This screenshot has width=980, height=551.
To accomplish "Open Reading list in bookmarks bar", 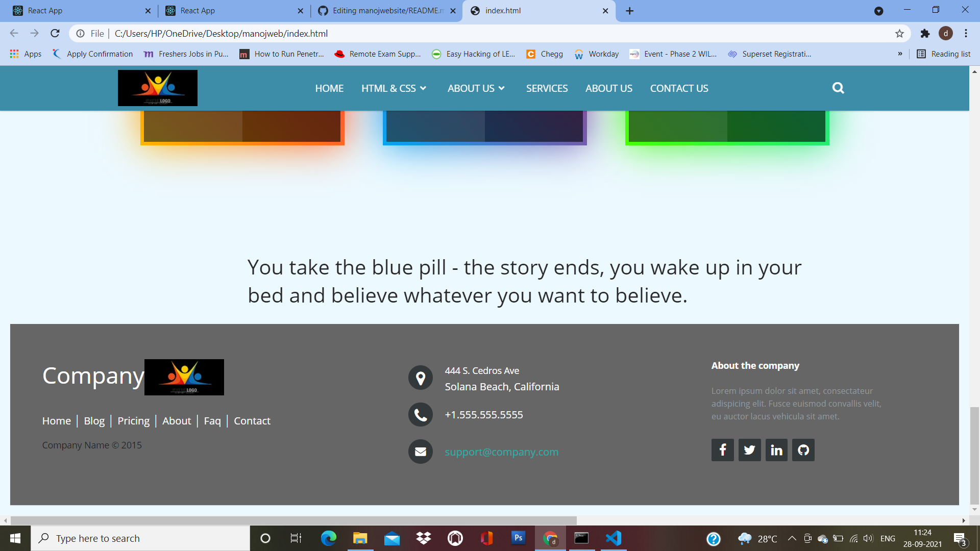I will pyautogui.click(x=944, y=54).
